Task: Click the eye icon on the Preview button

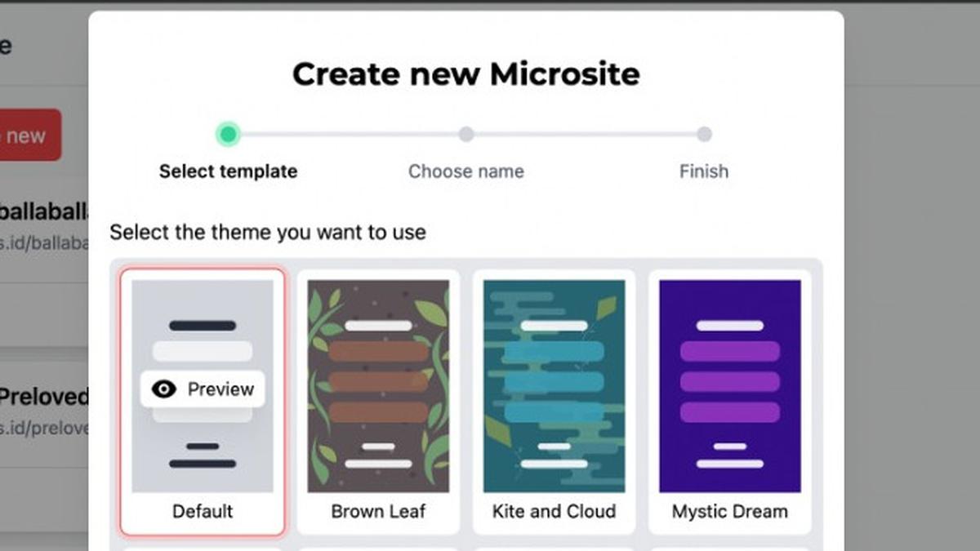Action: coord(164,389)
